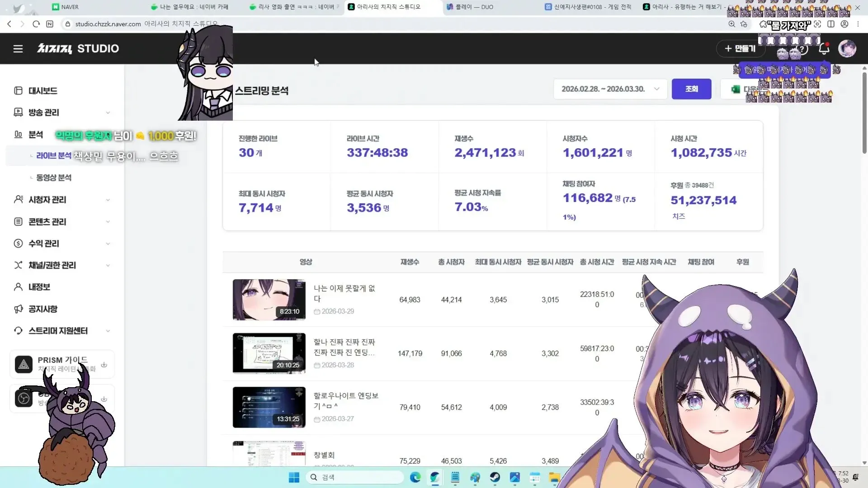Open 수익 관리 from the sidebar
The width and height of the screenshot is (868, 488).
(x=43, y=243)
